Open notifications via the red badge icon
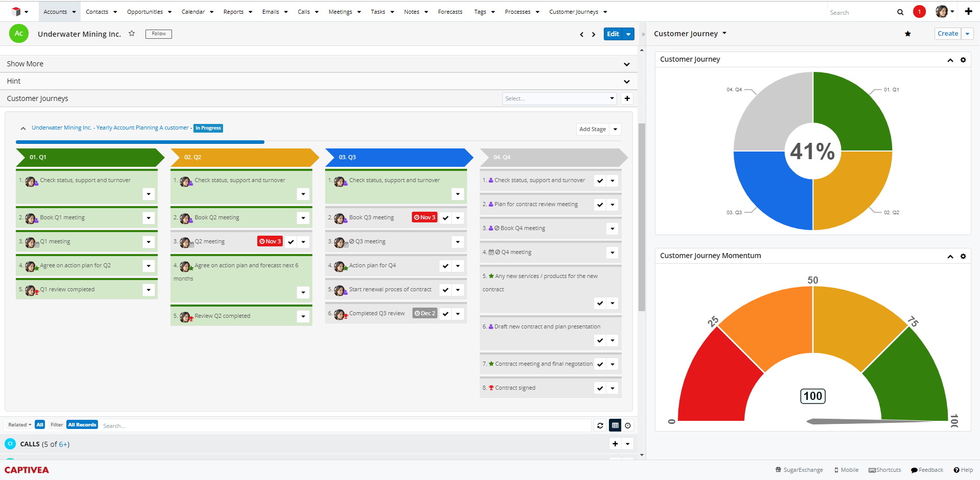The image size is (980, 480). 920,11
